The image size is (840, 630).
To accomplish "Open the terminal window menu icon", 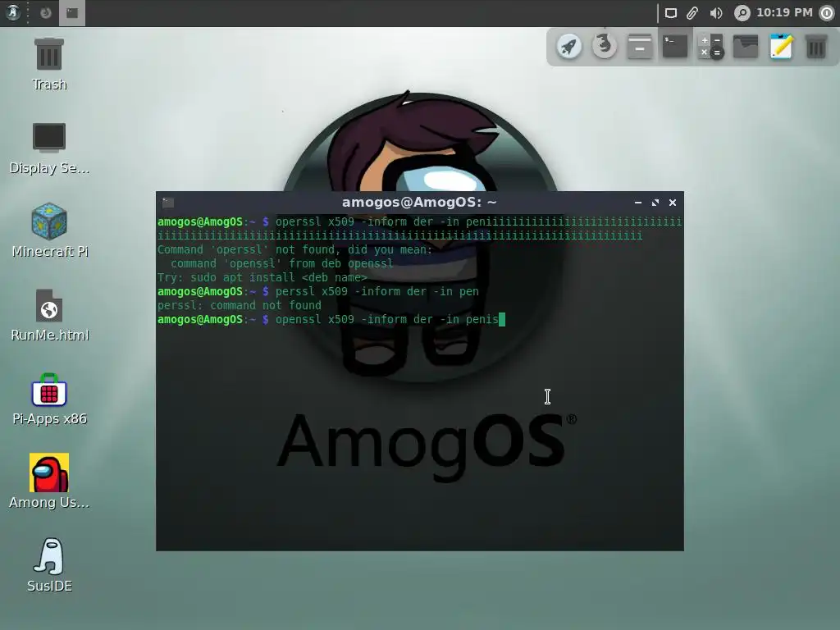I will tap(168, 203).
